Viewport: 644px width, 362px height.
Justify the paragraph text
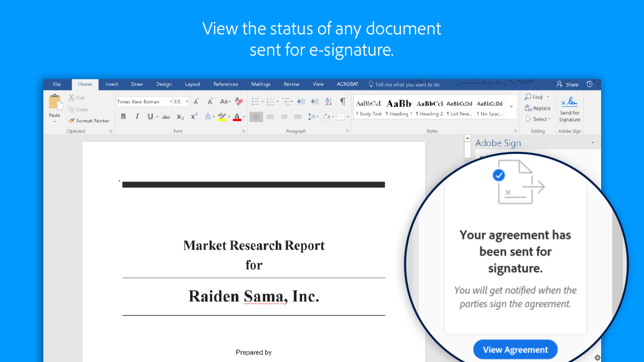298,116
